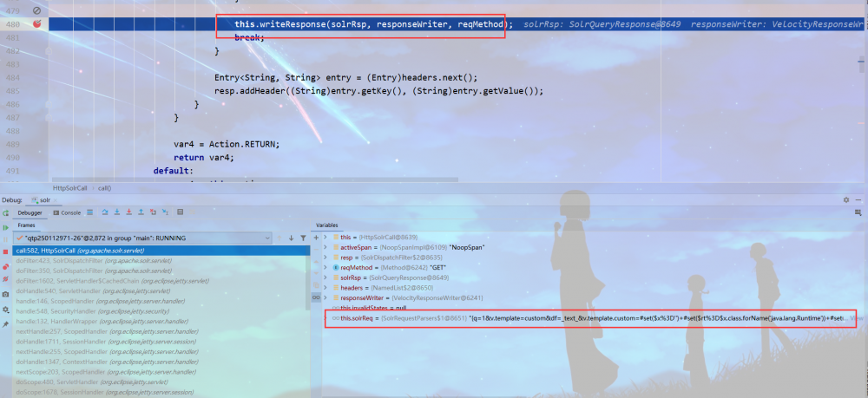
Task: Stop the debug session
Action: tap(5, 251)
